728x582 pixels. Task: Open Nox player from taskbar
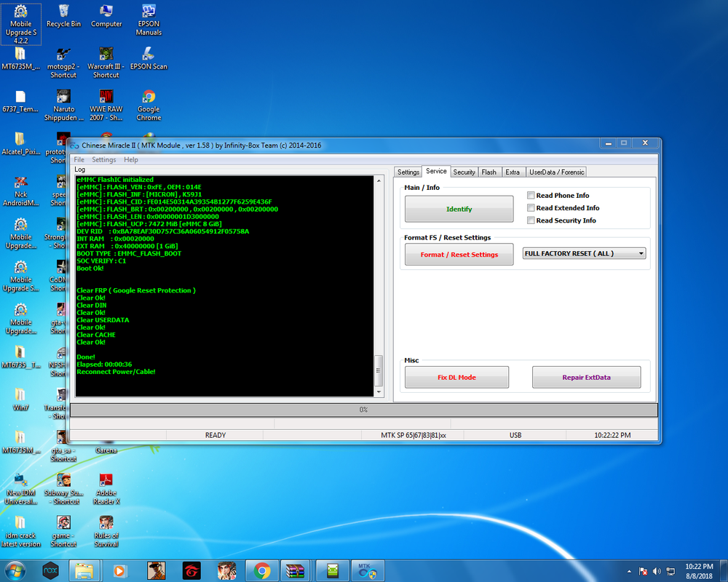(50, 571)
